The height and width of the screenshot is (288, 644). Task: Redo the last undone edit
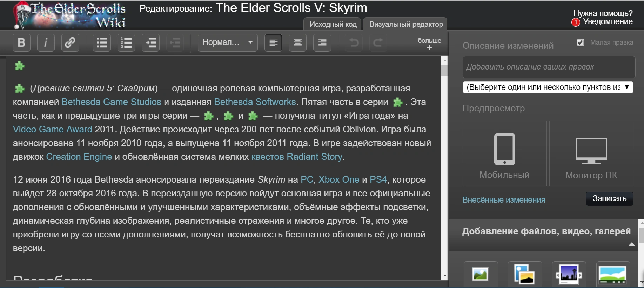[378, 43]
